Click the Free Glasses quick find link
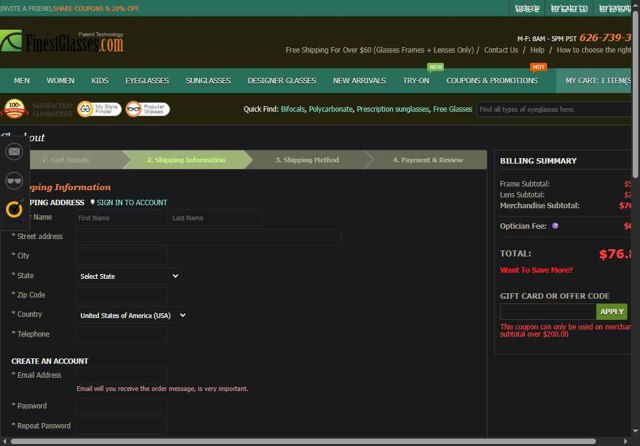This screenshot has width=640, height=446. (452, 109)
